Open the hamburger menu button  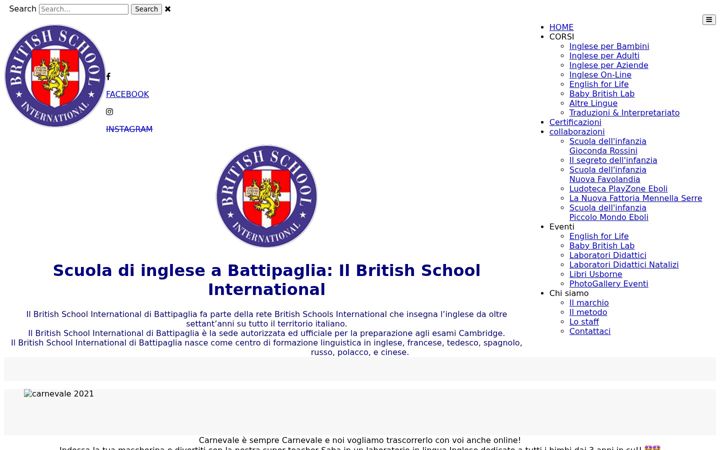point(709,19)
